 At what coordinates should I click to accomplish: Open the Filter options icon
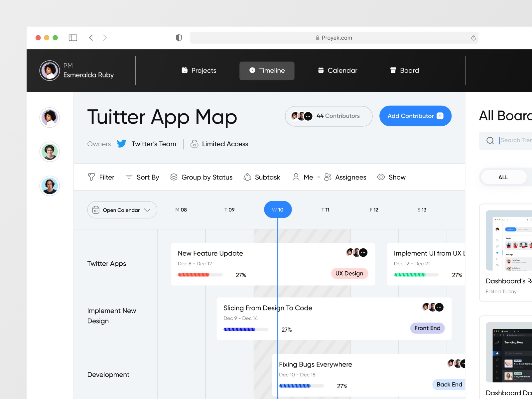91,177
